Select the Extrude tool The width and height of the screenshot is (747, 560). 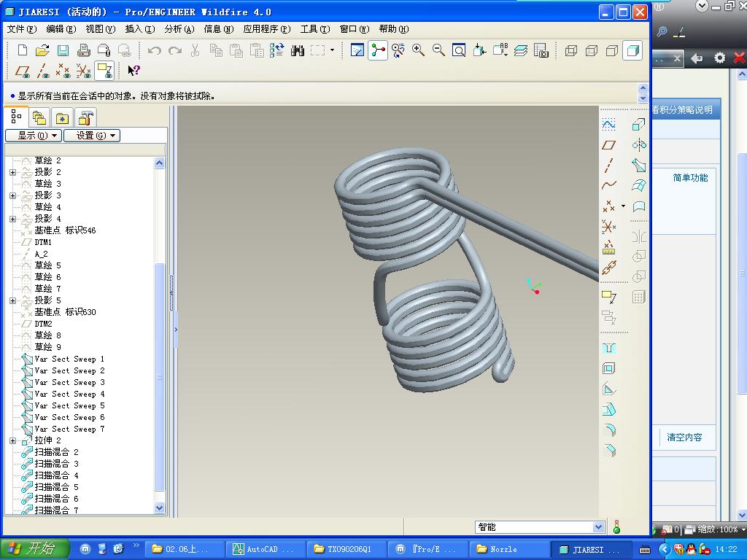[x=639, y=124]
